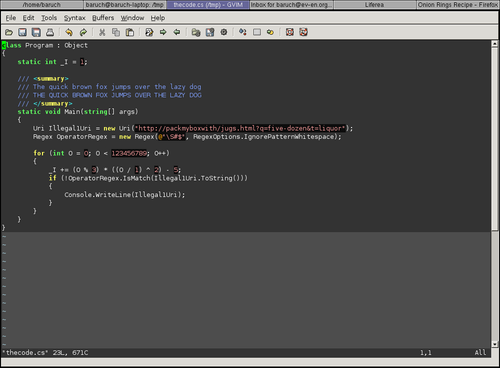
Task: Place cursor on 'class Program : Object' line
Action: 45,45
